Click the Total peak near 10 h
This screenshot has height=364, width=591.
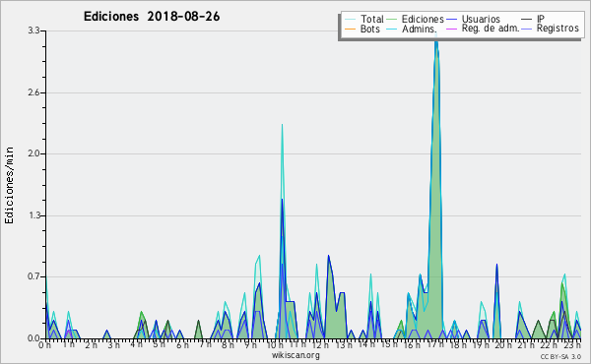click(x=282, y=126)
